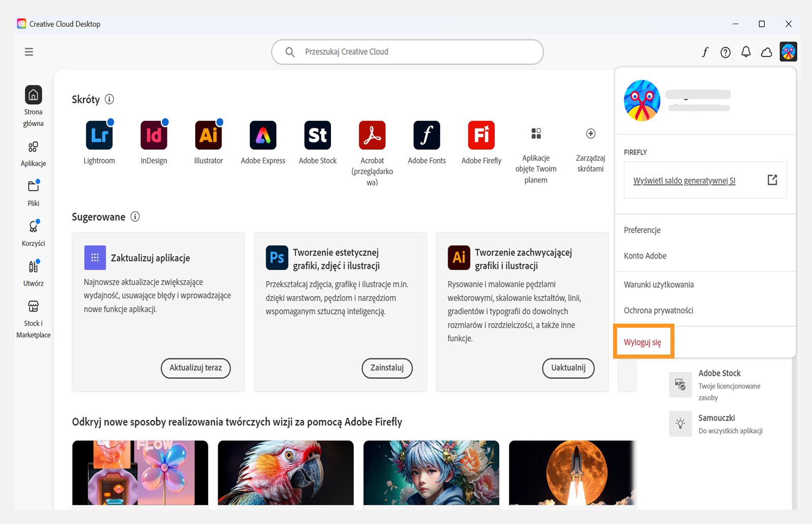Open the colorful parrot thumbnail
Viewport: 812px width, 524px height.
[286, 473]
